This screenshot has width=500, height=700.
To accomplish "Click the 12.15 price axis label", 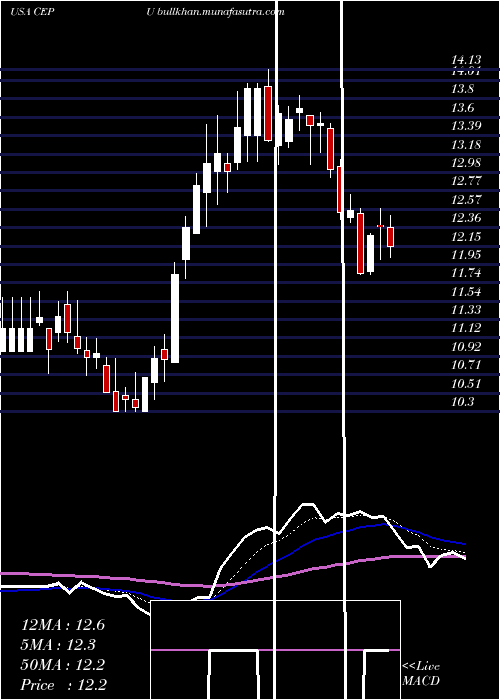I will pos(466,237).
